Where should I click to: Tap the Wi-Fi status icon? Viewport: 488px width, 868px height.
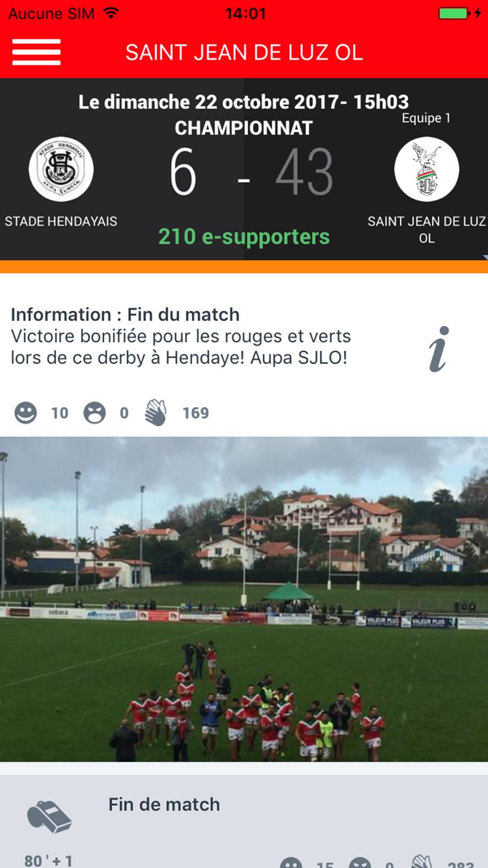(111, 13)
